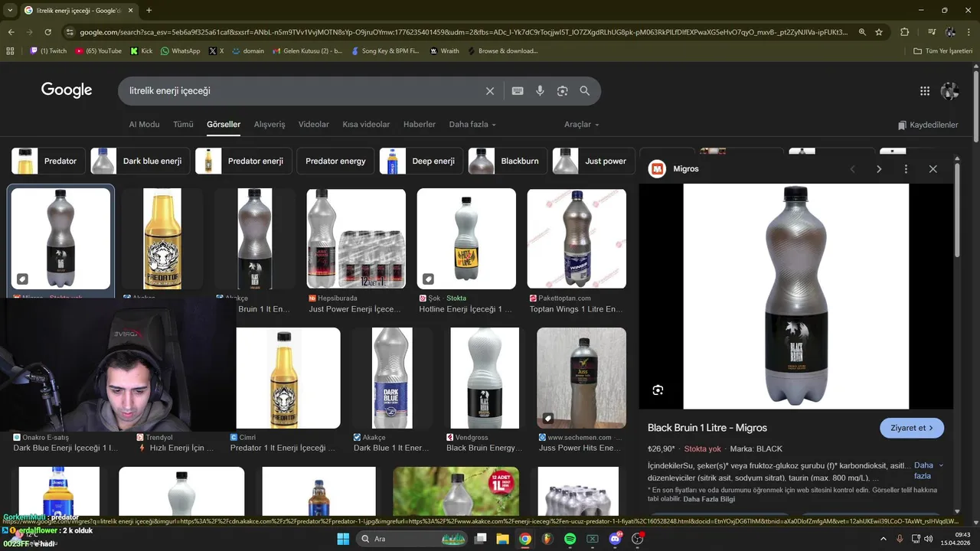Click the Ziyaret et button
This screenshot has width=980, height=551.
912,428
